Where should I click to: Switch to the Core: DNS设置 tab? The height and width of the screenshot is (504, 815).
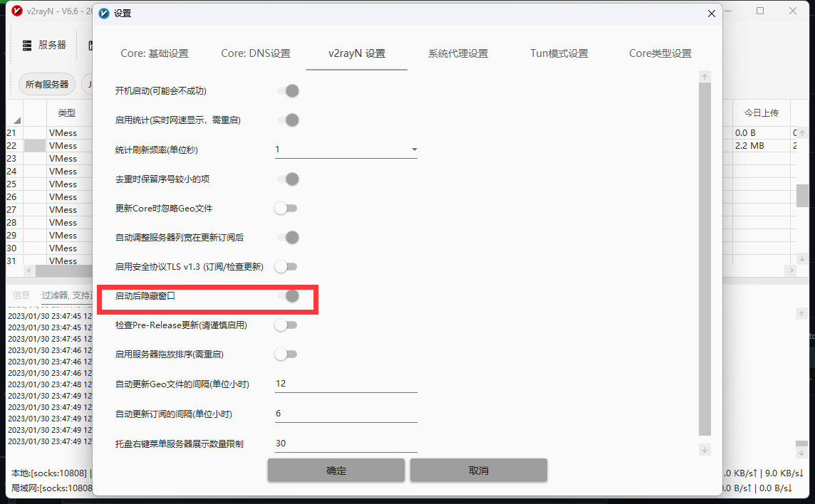pos(256,53)
